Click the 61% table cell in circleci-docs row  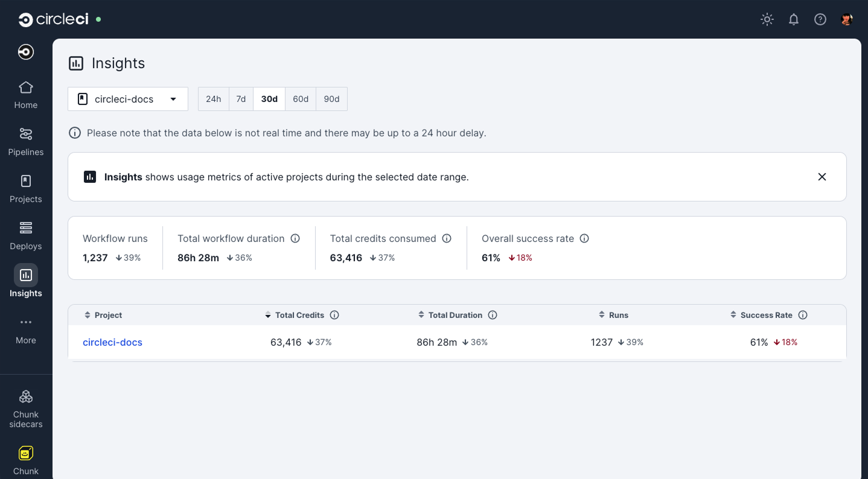coord(759,342)
